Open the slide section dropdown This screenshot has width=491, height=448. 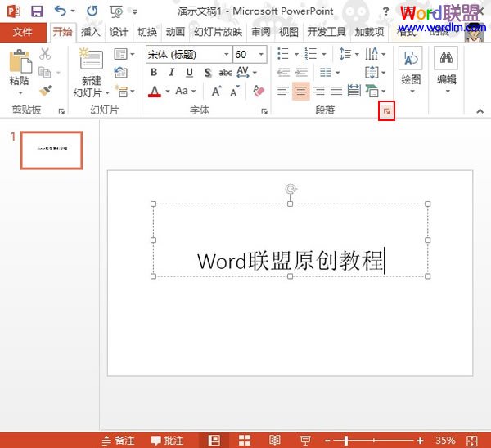pyautogui.click(x=124, y=91)
